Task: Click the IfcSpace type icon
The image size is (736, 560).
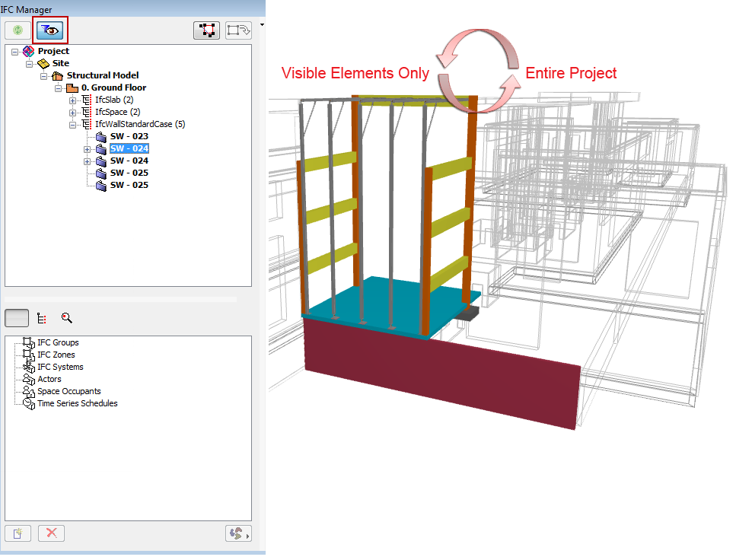Action: 87,112
